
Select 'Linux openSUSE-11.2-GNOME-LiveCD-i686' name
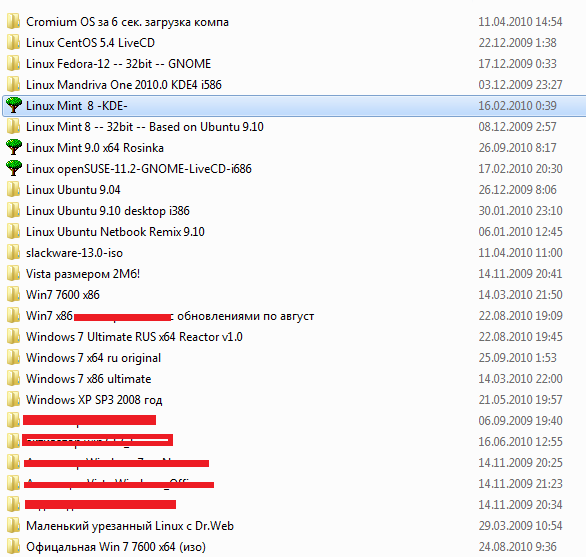[x=139, y=169]
